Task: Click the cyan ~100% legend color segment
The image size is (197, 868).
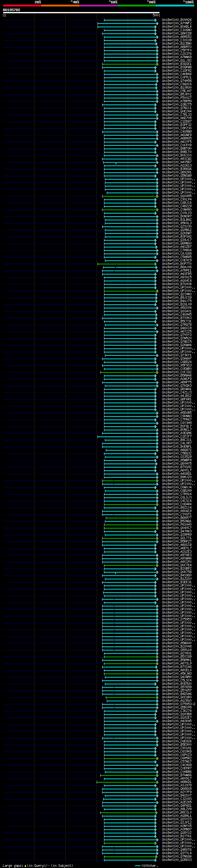Action: point(175,6)
